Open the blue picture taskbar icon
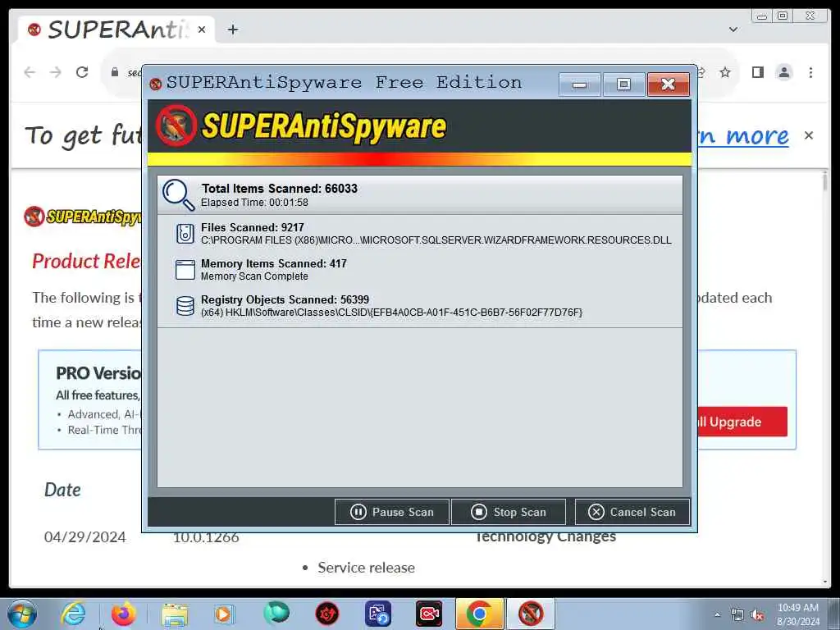The height and width of the screenshot is (630, 840). pyautogui.click(x=378, y=614)
